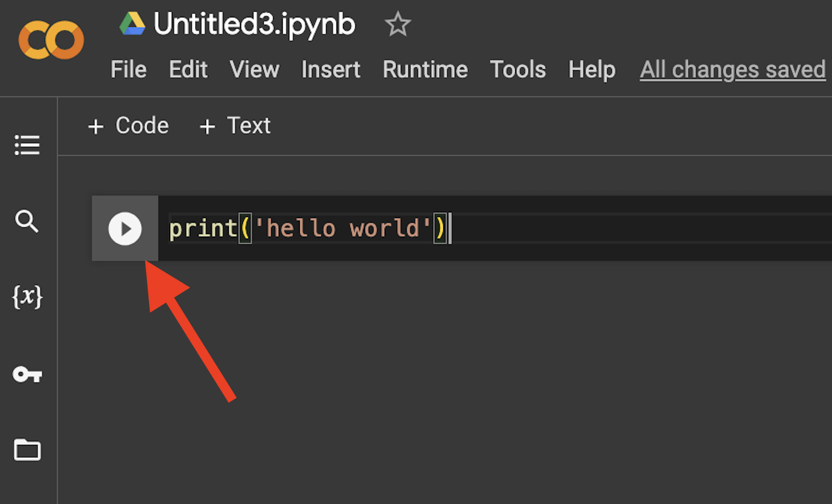Click the Untitled3.ipynb title to rename
This screenshot has width=832, height=504.
coord(255,25)
